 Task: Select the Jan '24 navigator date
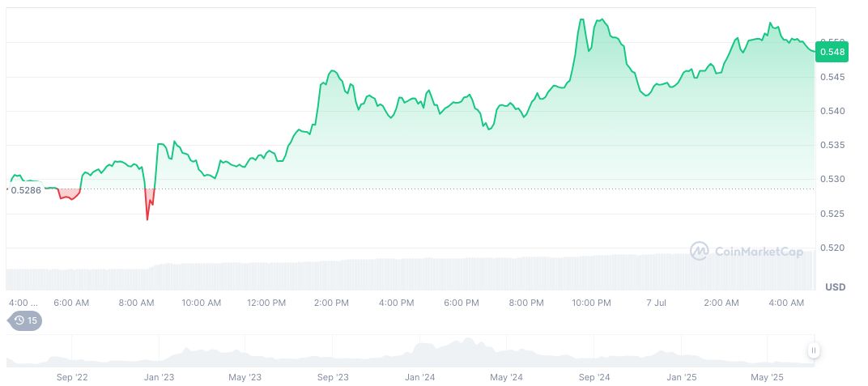point(420,377)
